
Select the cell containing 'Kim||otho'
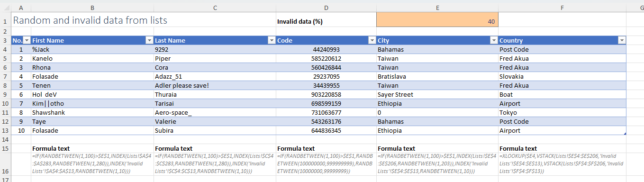coord(92,104)
